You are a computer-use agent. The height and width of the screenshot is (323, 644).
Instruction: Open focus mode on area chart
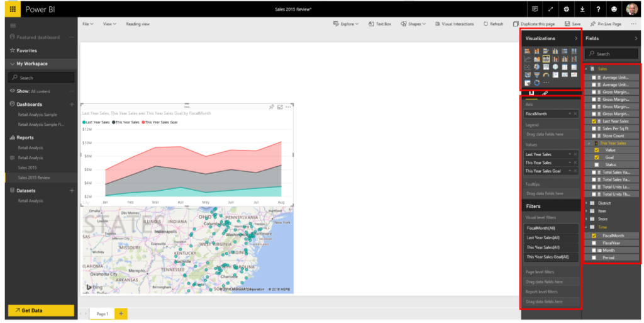[280, 107]
